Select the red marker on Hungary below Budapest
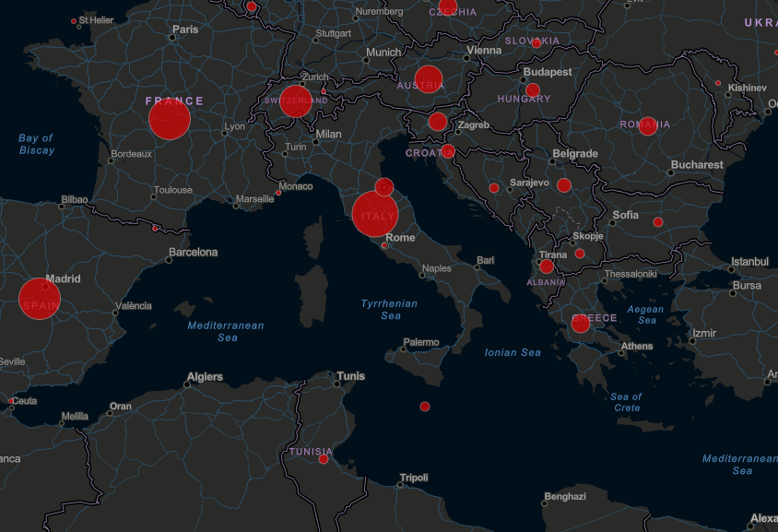The image size is (778, 532). [x=533, y=90]
